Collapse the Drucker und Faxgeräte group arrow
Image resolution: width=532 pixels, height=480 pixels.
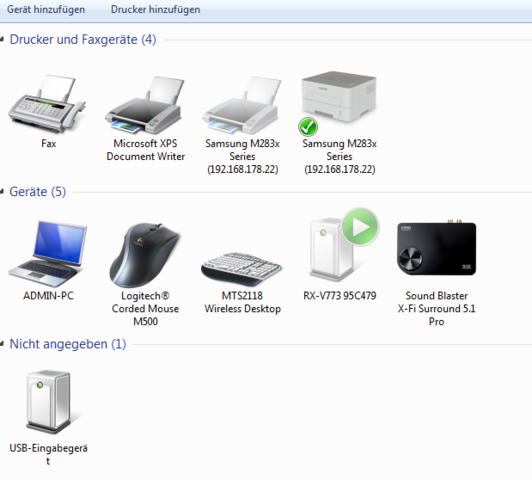point(2,40)
